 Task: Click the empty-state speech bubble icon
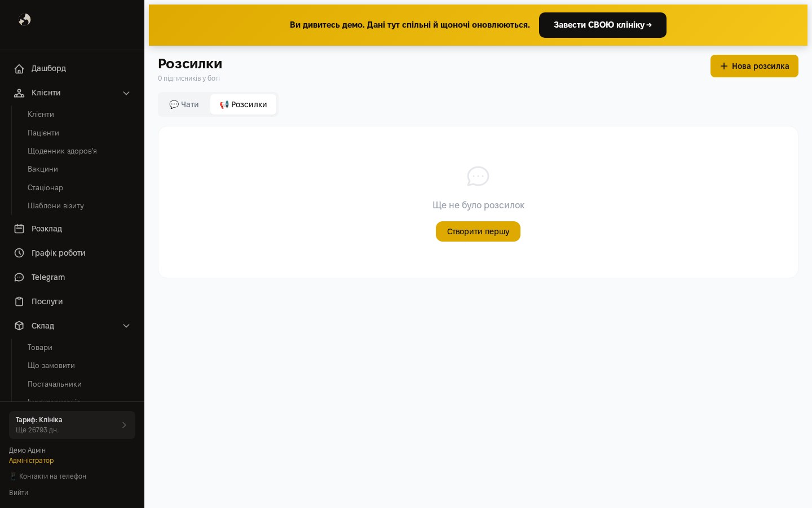click(x=478, y=177)
